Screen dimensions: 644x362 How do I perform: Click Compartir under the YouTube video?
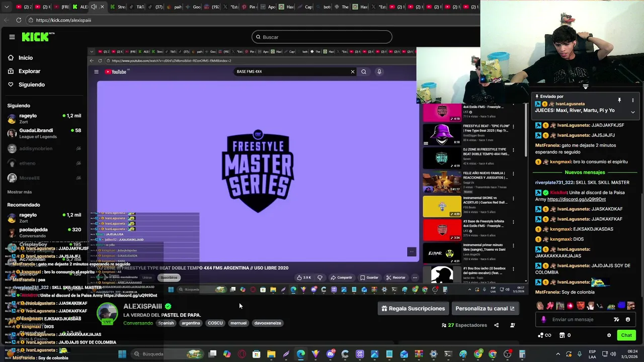tap(341, 278)
